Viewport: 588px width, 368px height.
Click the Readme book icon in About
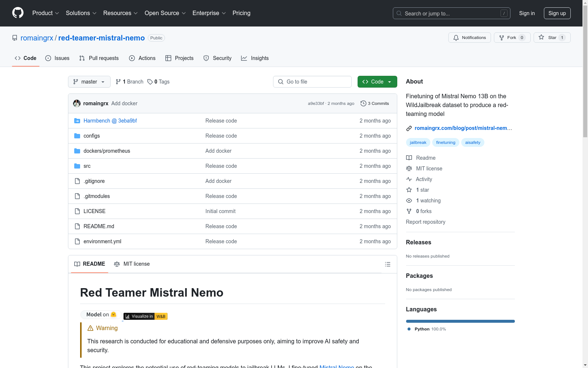pyautogui.click(x=409, y=158)
